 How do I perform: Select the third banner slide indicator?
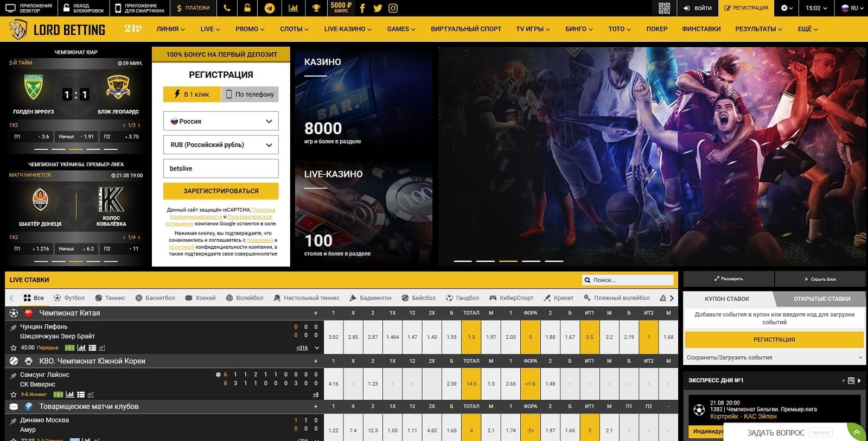tap(508, 261)
